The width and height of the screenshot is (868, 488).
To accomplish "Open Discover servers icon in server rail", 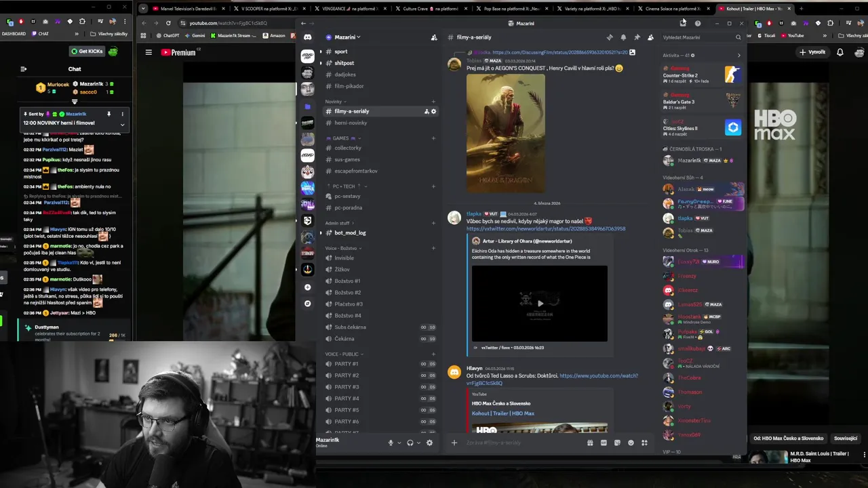I will 307,304.
